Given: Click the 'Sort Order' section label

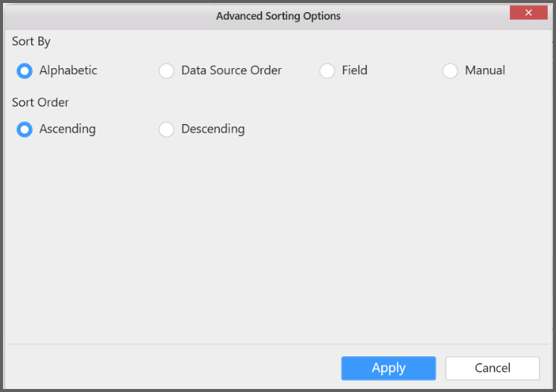Looking at the screenshot, I should coord(40,102).
